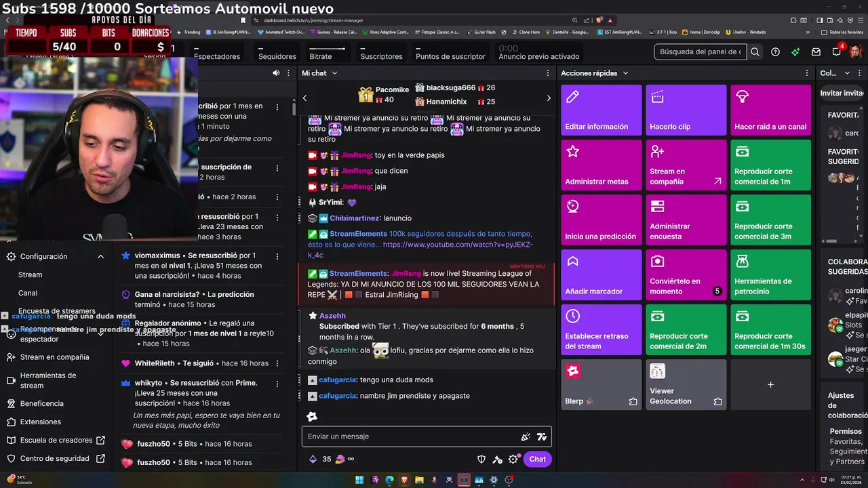Click the purple Chat send button
The image size is (868, 488).
tap(537, 459)
